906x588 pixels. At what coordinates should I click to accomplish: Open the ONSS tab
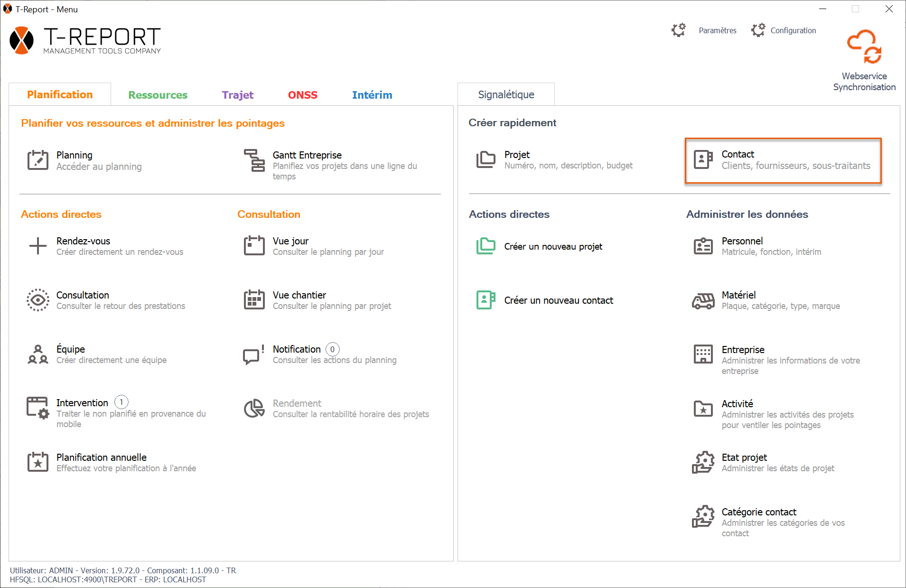coord(302,95)
